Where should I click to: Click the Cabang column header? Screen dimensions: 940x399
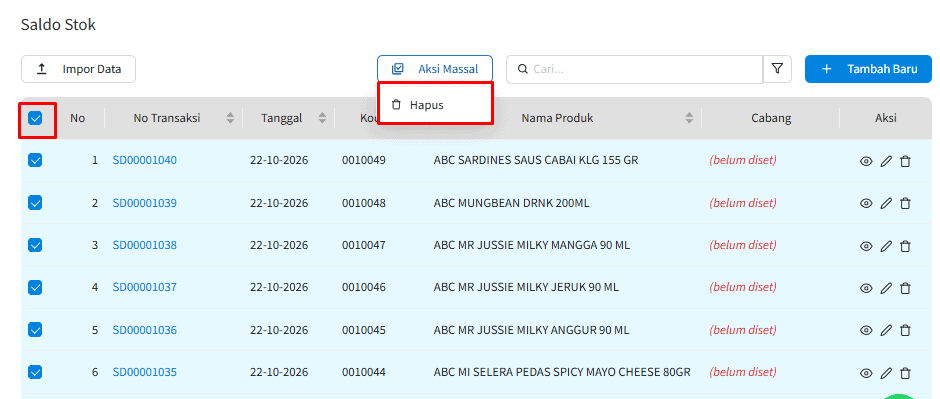coord(771,118)
